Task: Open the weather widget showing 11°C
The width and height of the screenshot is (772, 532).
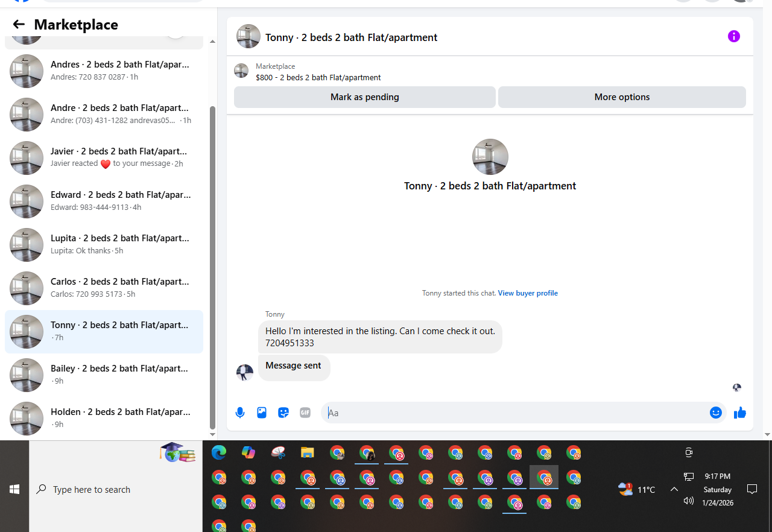Action: pyautogui.click(x=637, y=489)
